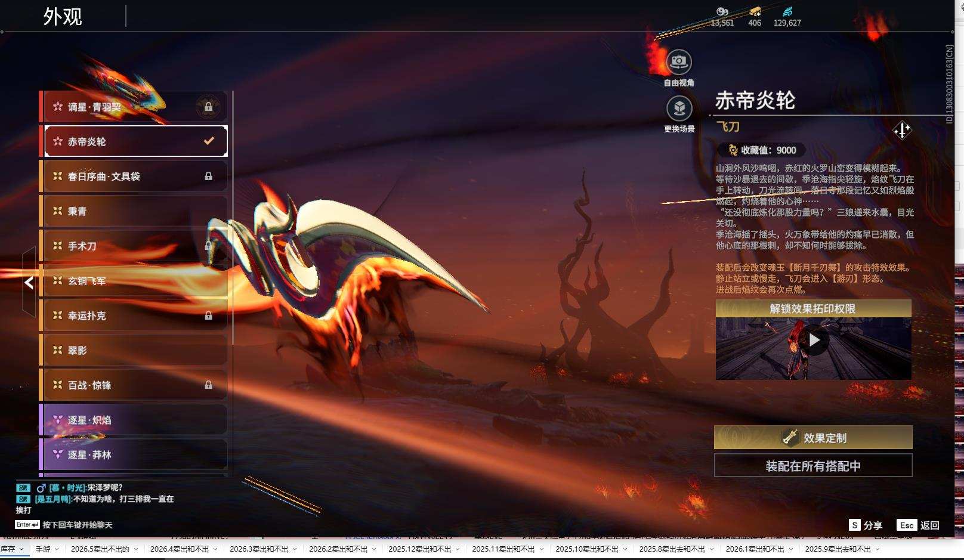
Task: Click the change scene cube icon
Action: [x=679, y=108]
